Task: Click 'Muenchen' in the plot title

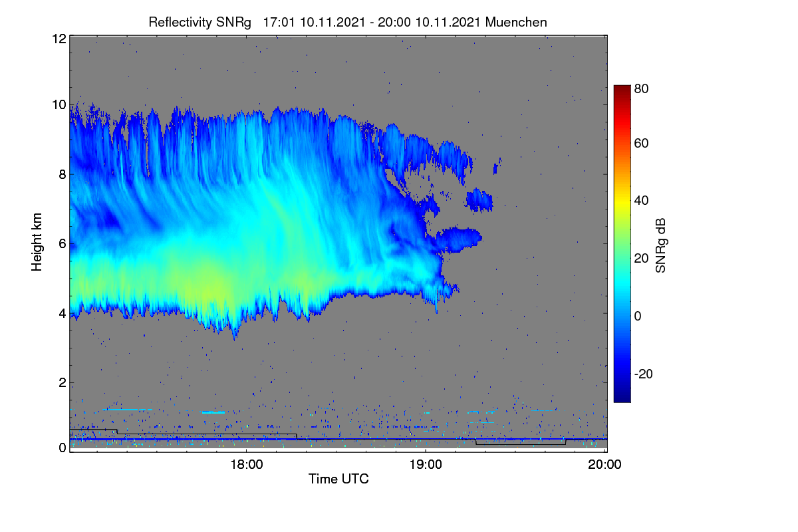Action: click(516, 22)
